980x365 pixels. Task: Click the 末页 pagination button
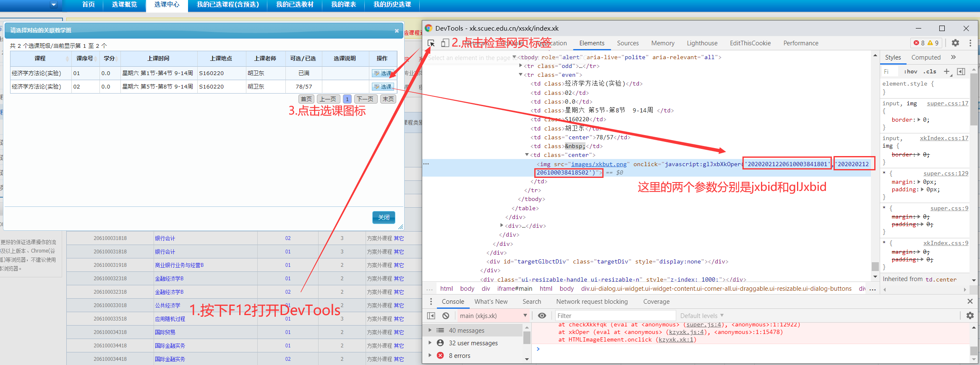388,99
